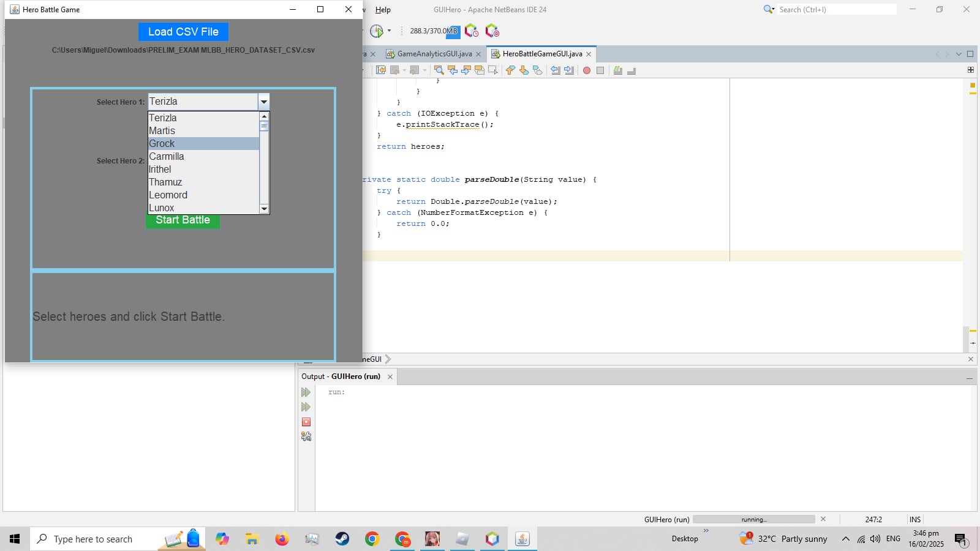Click the hero list scroll-down arrow
Screen dimensions: 980x551
point(264,209)
